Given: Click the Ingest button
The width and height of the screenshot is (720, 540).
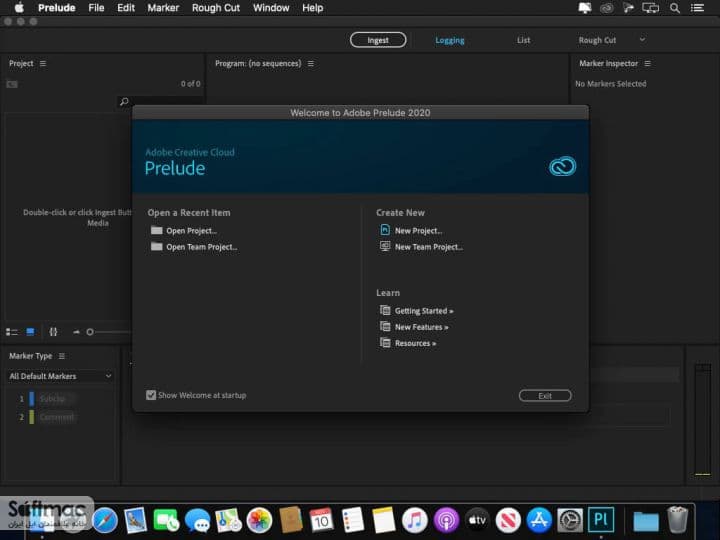Looking at the screenshot, I should (378, 40).
